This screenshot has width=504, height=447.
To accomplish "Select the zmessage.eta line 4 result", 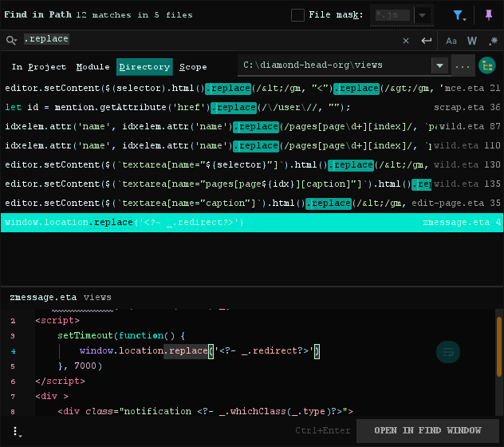I will tap(252, 223).
